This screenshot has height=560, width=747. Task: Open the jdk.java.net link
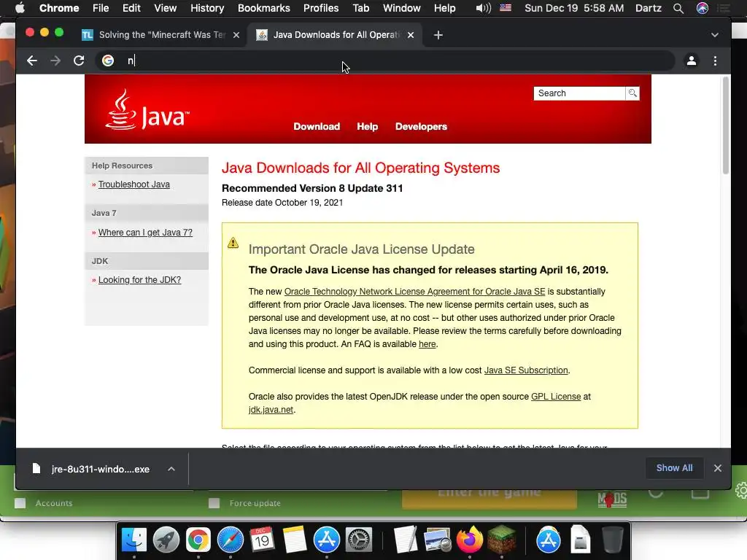271,410
